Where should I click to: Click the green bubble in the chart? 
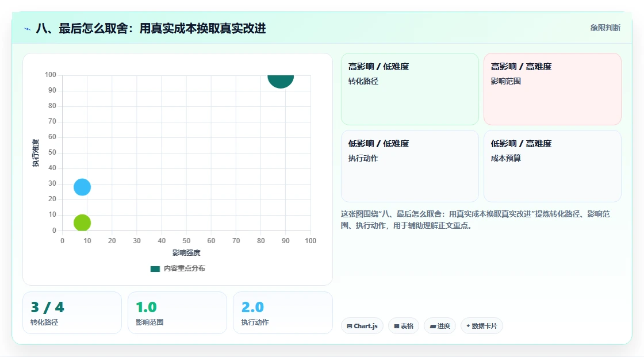pyautogui.click(x=82, y=222)
